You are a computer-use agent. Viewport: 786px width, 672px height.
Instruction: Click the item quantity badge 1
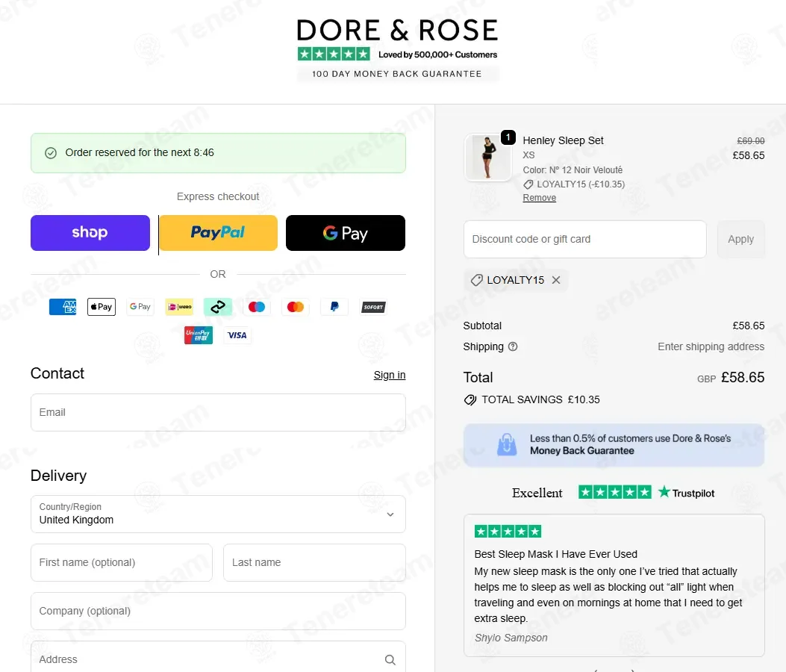[508, 137]
